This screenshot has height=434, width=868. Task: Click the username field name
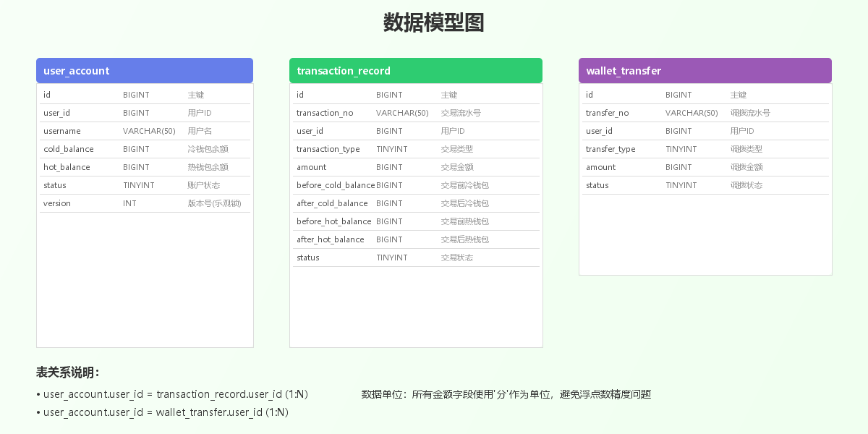pyautogui.click(x=62, y=131)
